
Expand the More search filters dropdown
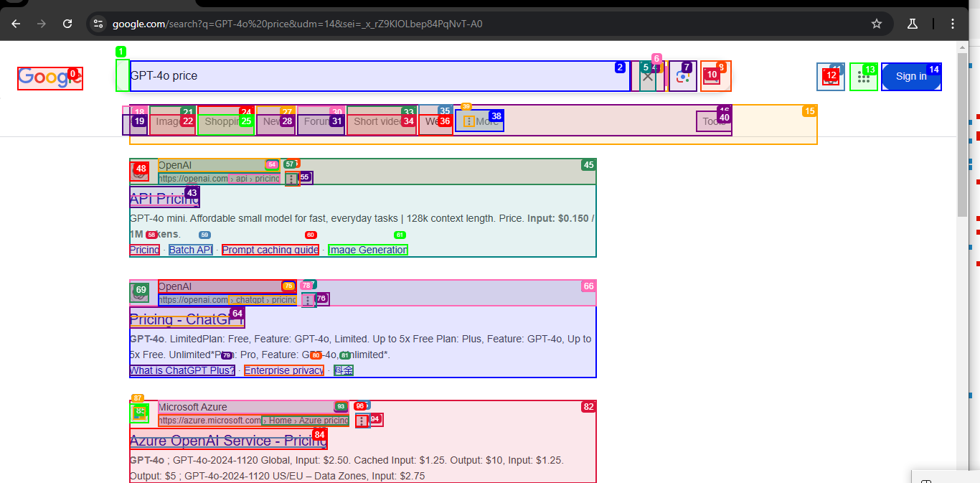[479, 121]
